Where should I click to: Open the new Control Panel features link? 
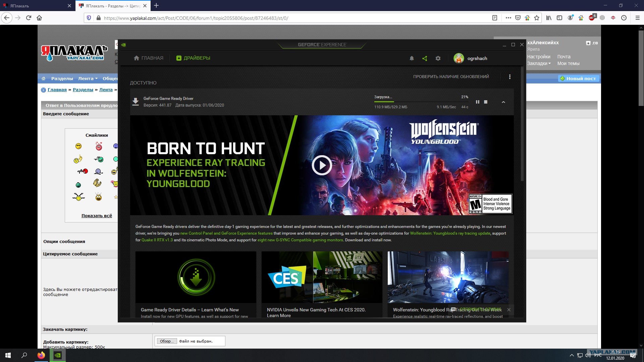click(x=226, y=233)
